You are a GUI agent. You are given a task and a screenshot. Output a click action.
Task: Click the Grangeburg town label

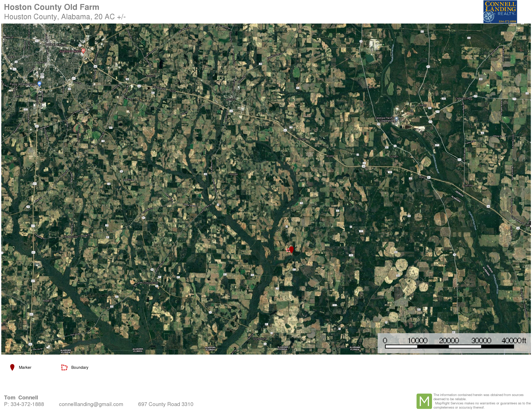click(x=260, y=339)
